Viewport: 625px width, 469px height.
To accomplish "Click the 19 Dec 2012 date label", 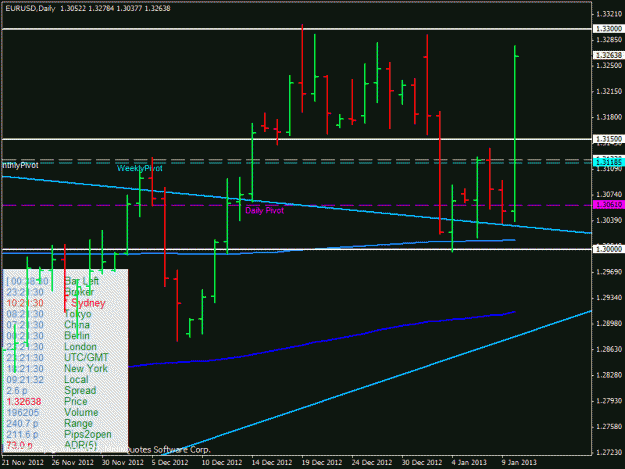I will click(322, 462).
